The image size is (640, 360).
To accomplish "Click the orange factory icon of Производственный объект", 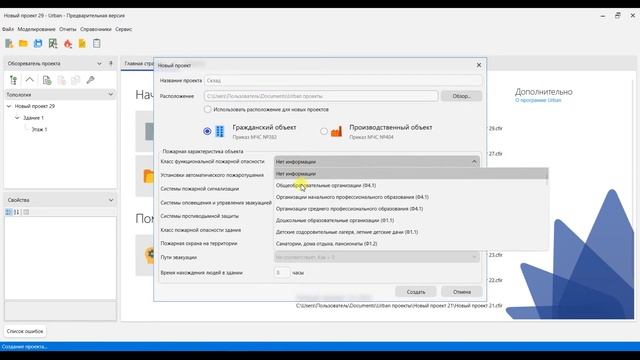I will pyautogui.click(x=336, y=131).
